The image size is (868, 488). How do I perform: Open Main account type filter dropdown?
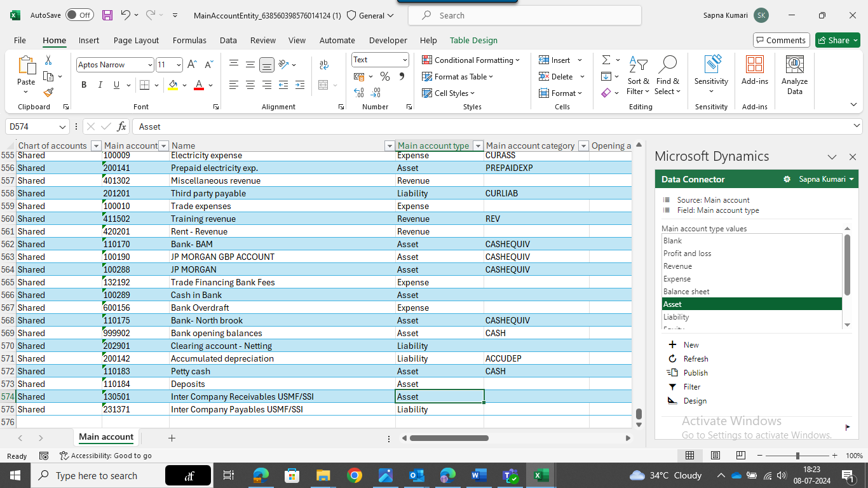(478, 146)
